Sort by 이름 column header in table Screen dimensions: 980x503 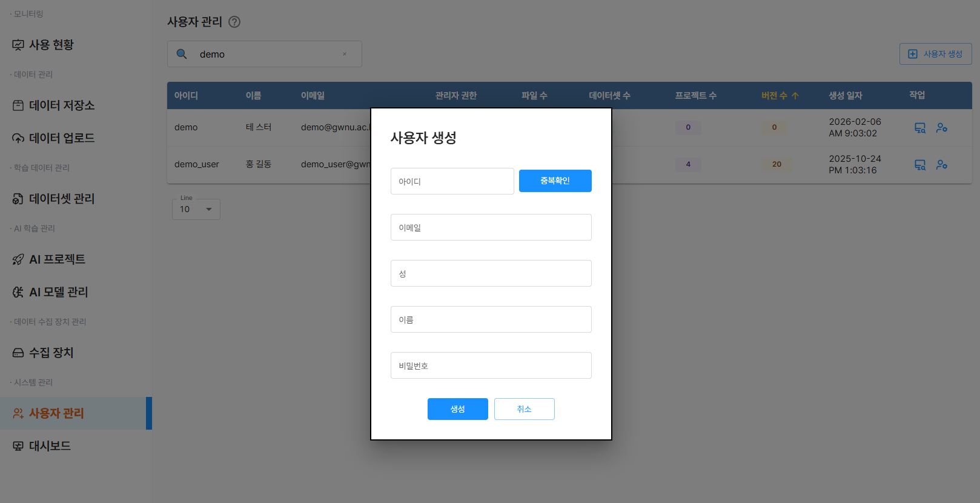(x=253, y=96)
